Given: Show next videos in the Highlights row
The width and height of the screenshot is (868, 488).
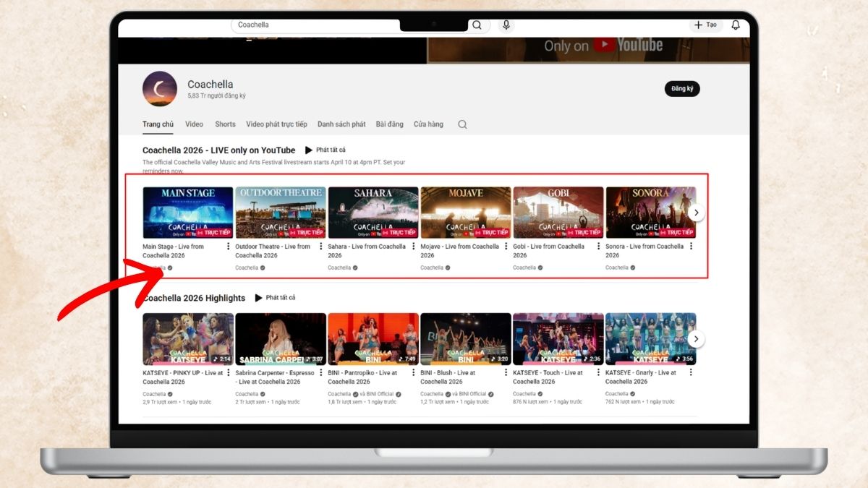Looking at the screenshot, I should (x=696, y=338).
